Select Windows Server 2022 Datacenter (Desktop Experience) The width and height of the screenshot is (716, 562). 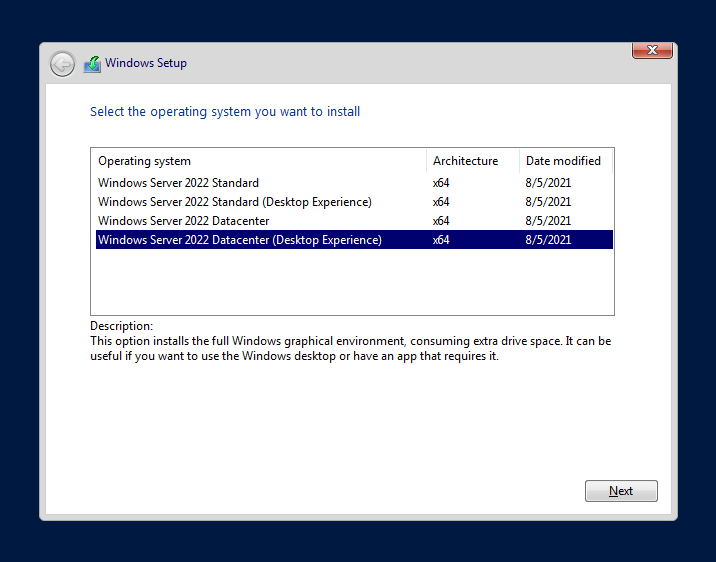coord(354,240)
